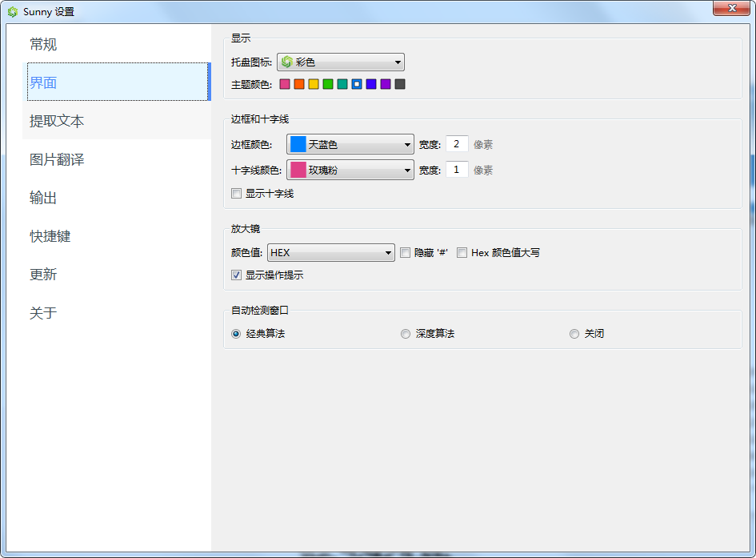This screenshot has height=558, width=756.
Task: Open the 边框颜色 dropdown
Action: coord(407,144)
